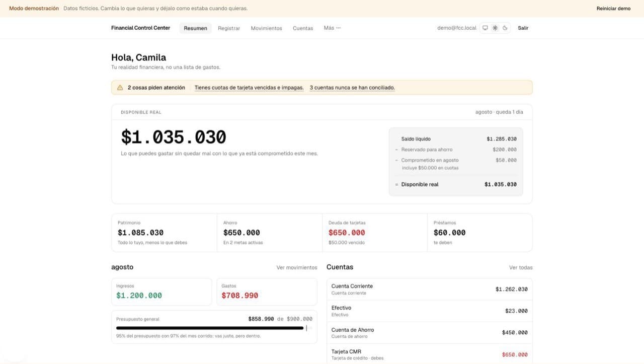Open the Tarjeta CMR account row

(x=430, y=354)
